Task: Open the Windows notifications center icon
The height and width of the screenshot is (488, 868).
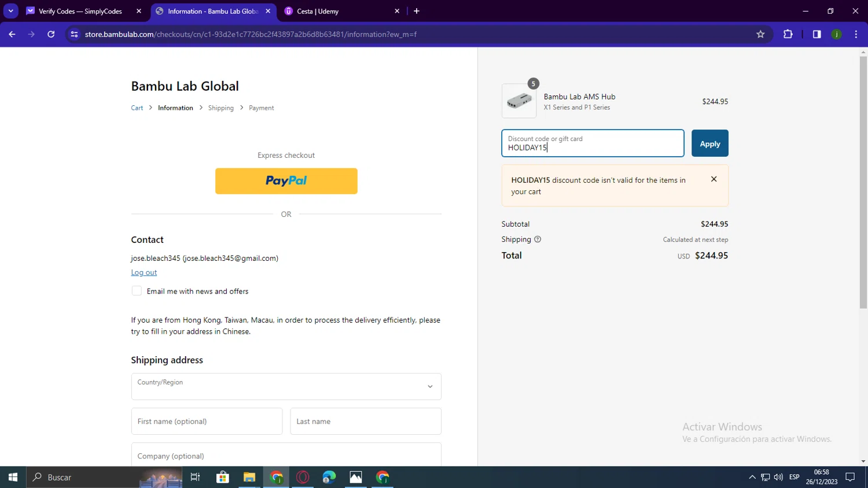Action: click(x=850, y=477)
